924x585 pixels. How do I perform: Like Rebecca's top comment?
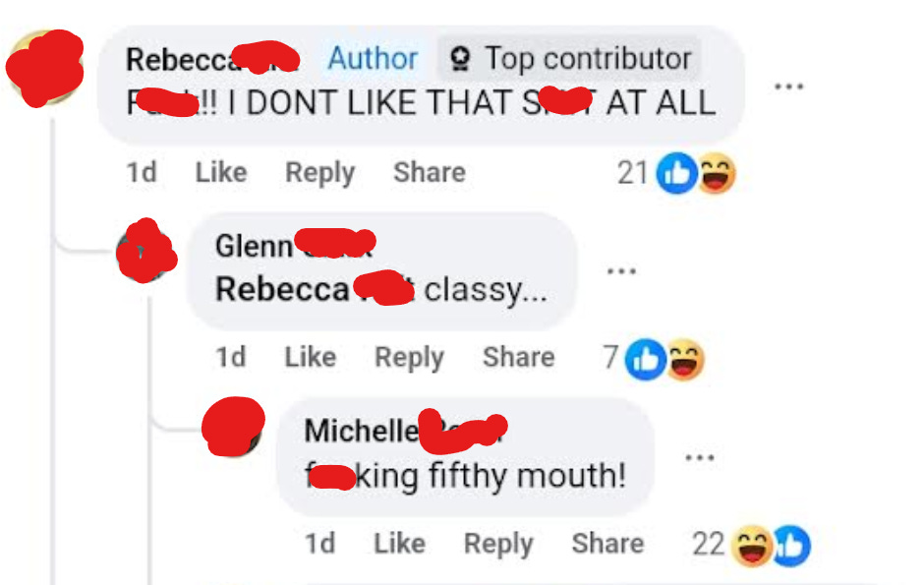221,173
